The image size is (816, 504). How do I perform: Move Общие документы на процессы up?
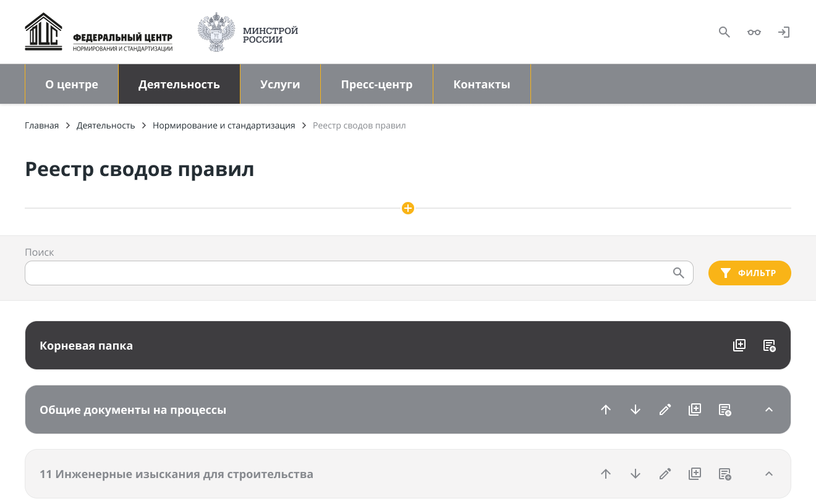click(x=606, y=409)
